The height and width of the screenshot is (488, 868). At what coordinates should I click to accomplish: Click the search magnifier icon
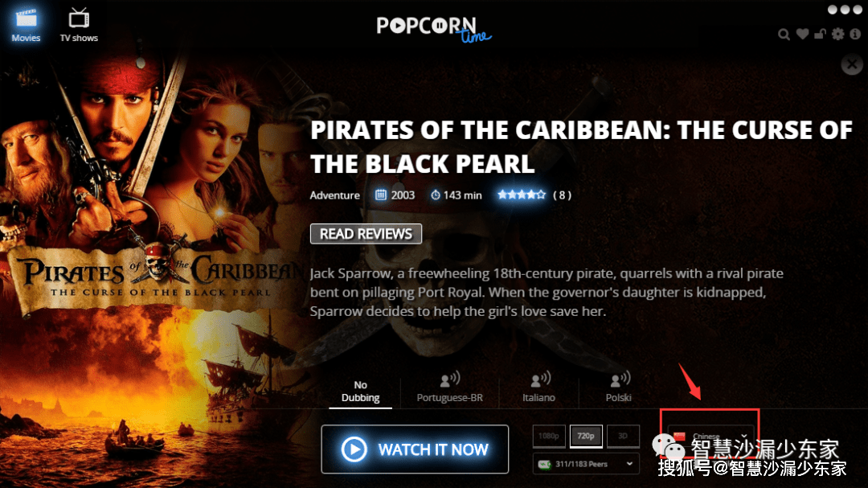click(784, 35)
